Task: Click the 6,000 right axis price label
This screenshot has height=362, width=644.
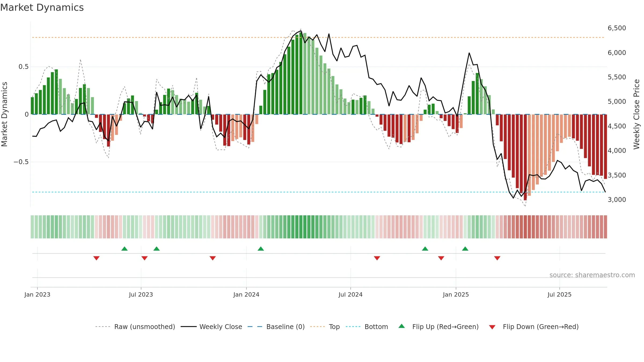Action: click(x=617, y=53)
